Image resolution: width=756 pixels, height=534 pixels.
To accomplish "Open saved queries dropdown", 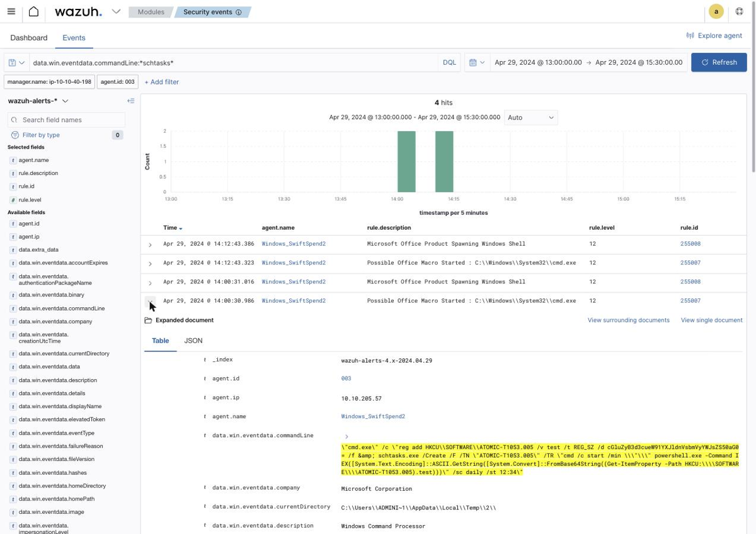I will coord(16,62).
